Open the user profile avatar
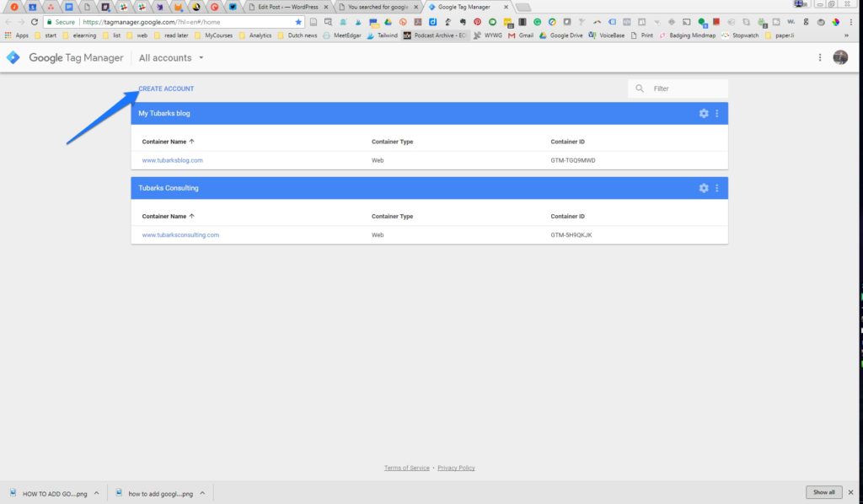 840,57
